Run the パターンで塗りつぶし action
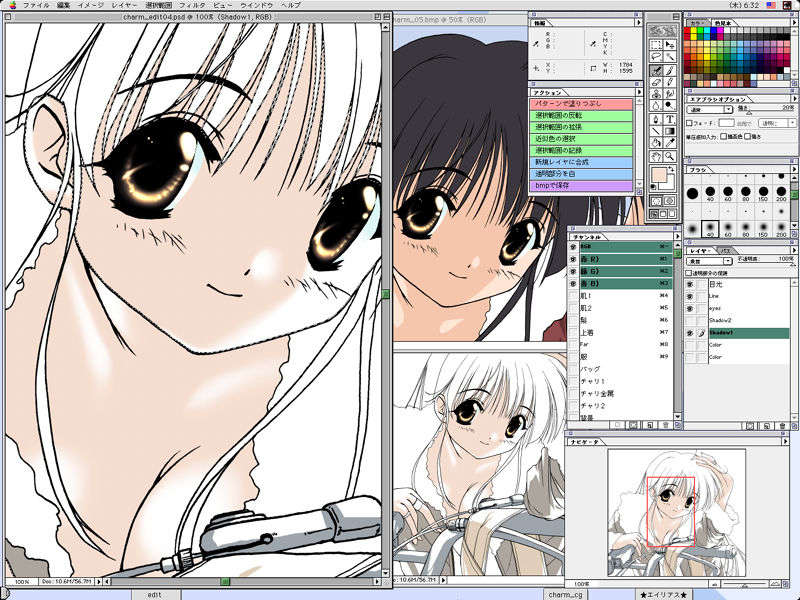 coord(581,104)
